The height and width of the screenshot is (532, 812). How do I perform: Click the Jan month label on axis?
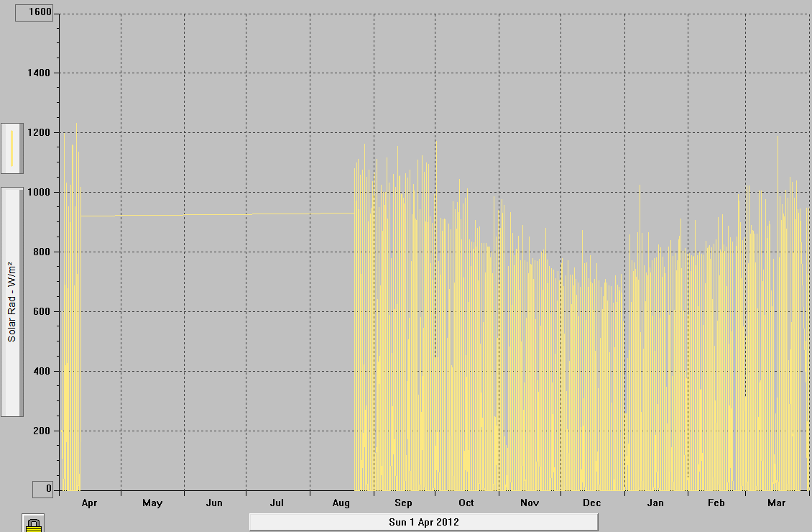click(655, 503)
